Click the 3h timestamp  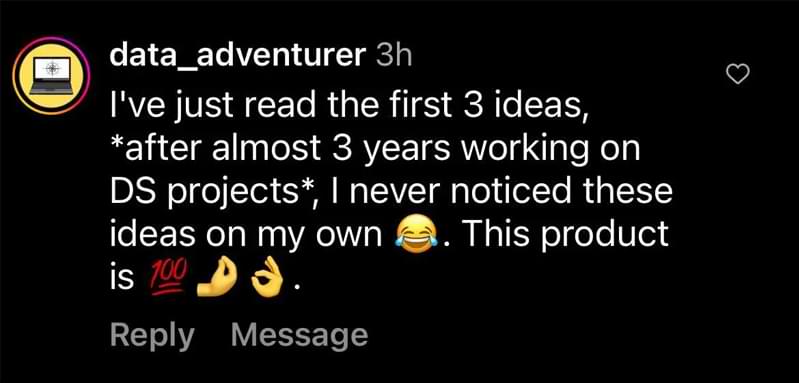[x=393, y=57]
